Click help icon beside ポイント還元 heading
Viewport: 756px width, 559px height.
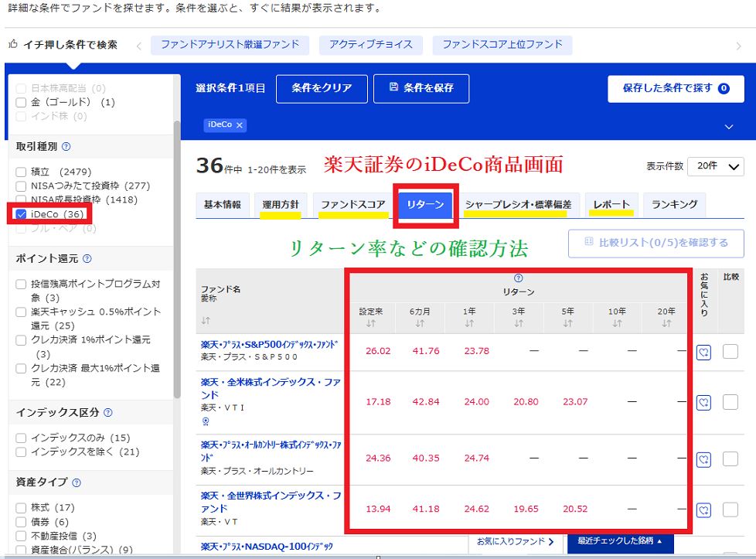click(87, 259)
